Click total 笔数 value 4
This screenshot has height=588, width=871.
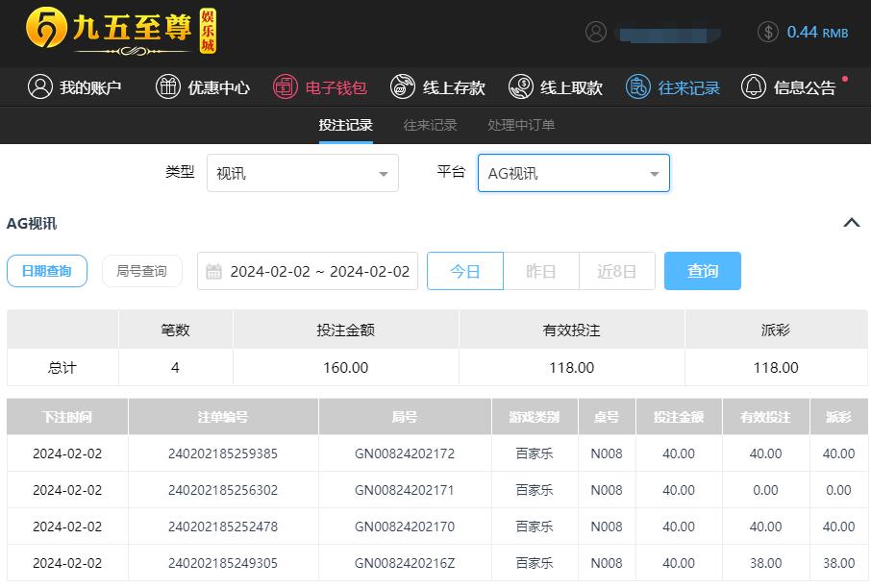[175, 368]
